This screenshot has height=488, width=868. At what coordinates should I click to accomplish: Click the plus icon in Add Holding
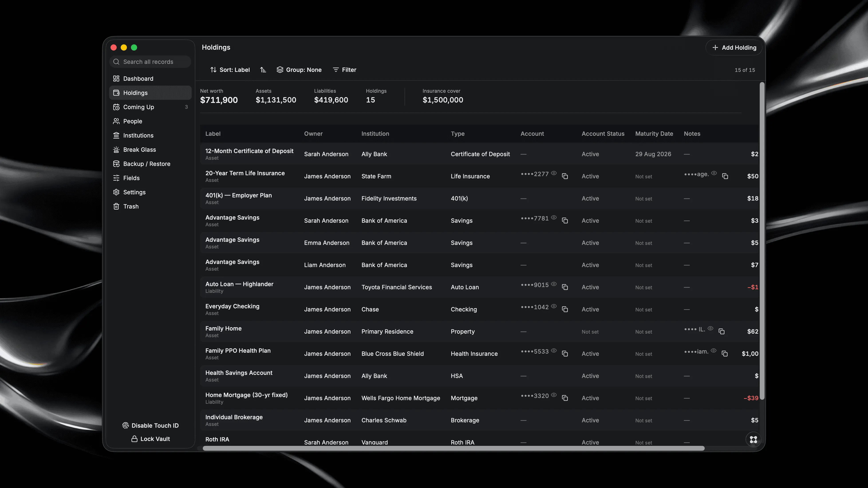(715, 47)
